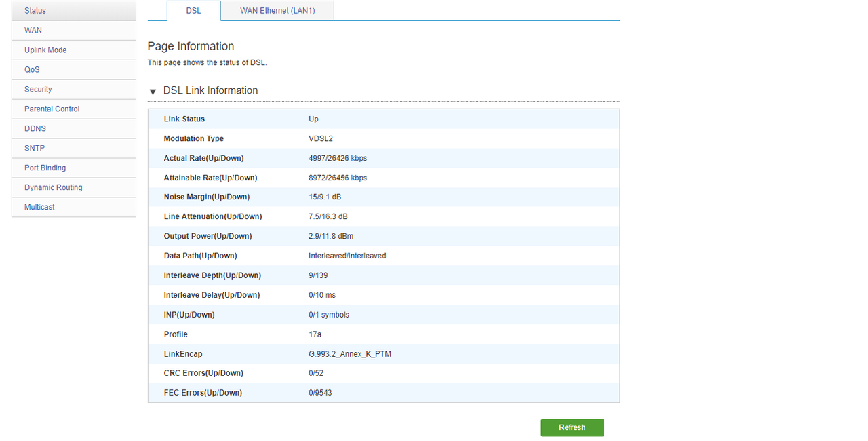Click the Page Information heading
This screenshot has width=868, height=441.
tap(191, 46)
